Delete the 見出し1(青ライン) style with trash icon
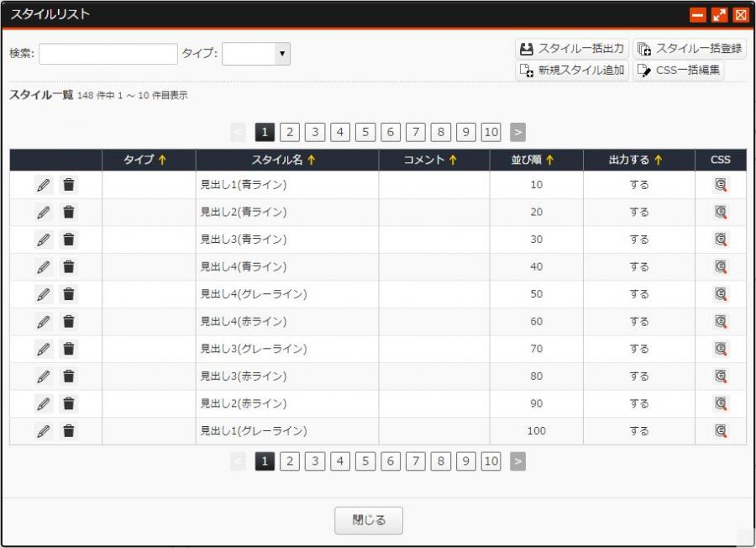 (x=69, y=185)
